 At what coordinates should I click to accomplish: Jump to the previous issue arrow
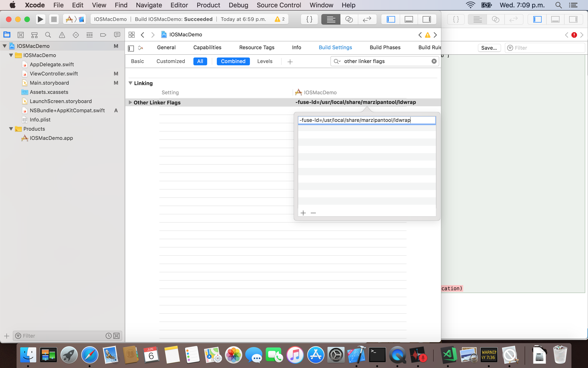(x=420, y=35)
